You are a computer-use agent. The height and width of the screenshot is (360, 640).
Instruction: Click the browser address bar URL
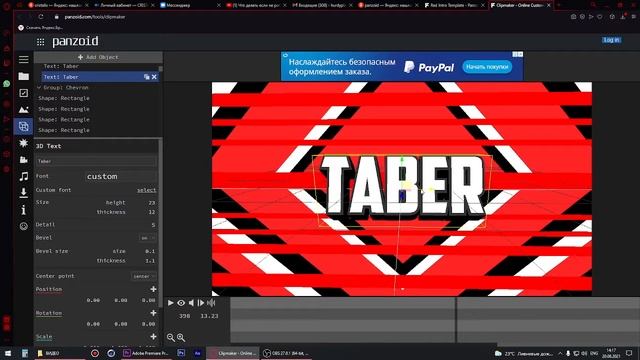(95, 17)
